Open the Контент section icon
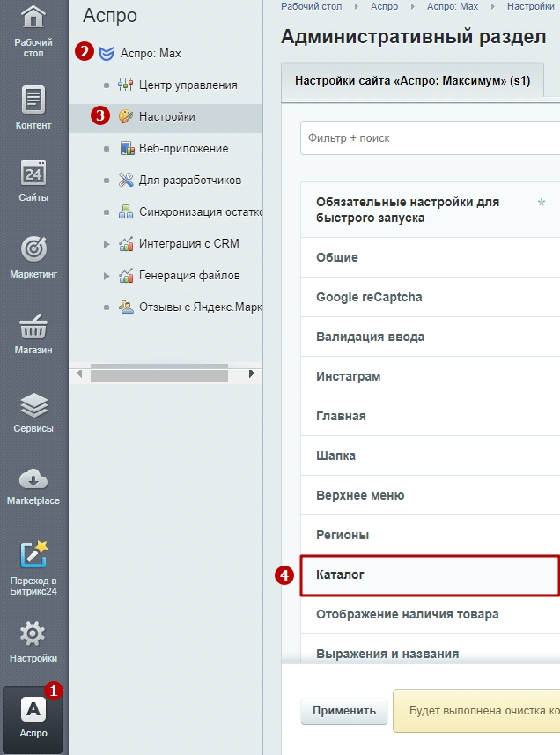Viewport: 560px width, 755px height. point(33,100)
